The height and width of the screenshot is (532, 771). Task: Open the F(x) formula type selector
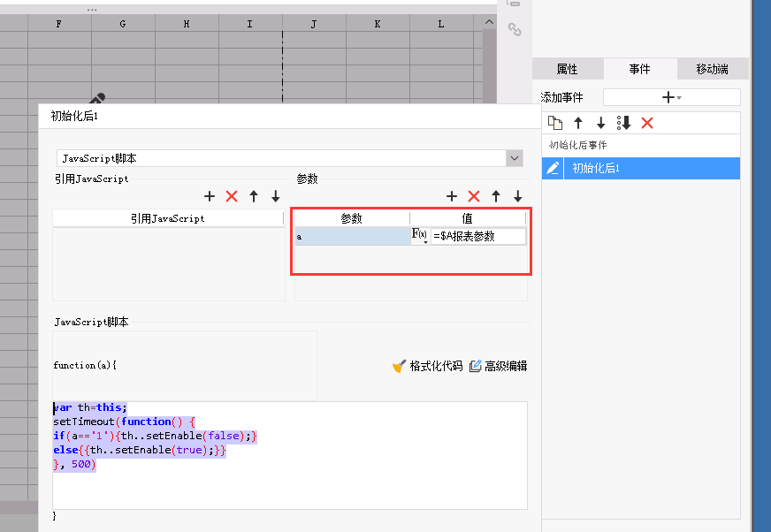(x=420, y=236)
